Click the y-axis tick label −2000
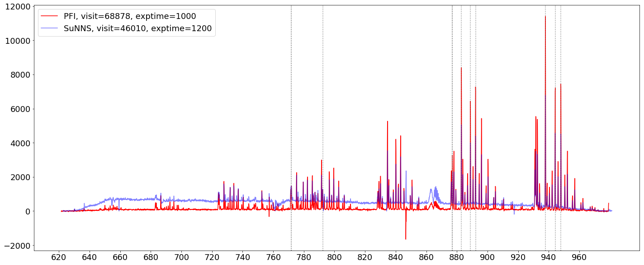Screen dimensions: 644x265 click(x=18, y=246)
